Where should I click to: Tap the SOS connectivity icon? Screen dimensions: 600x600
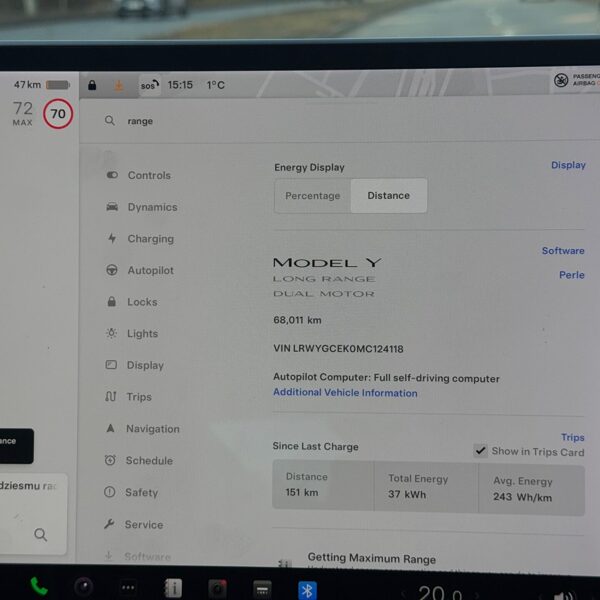coord(149,85)
